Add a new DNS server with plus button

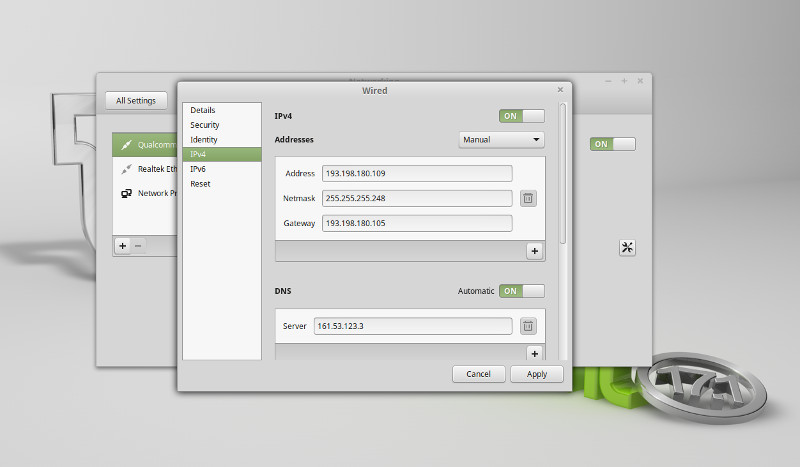[534, 353]
